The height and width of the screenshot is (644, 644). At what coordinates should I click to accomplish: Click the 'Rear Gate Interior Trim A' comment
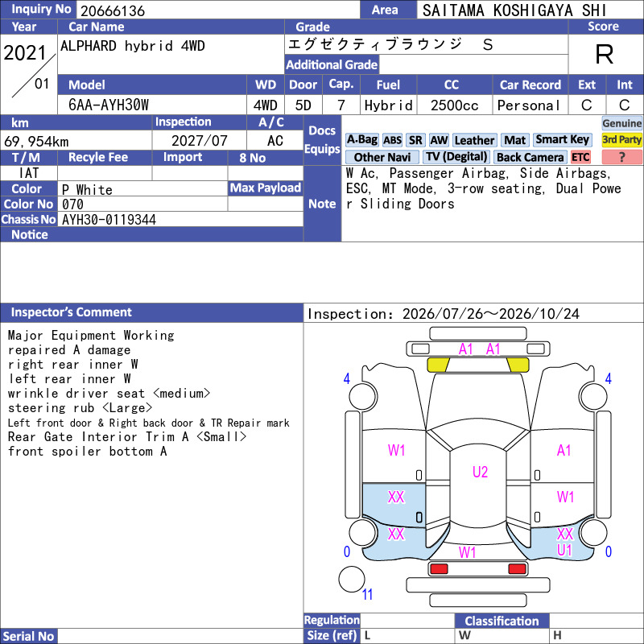(127, 437)
